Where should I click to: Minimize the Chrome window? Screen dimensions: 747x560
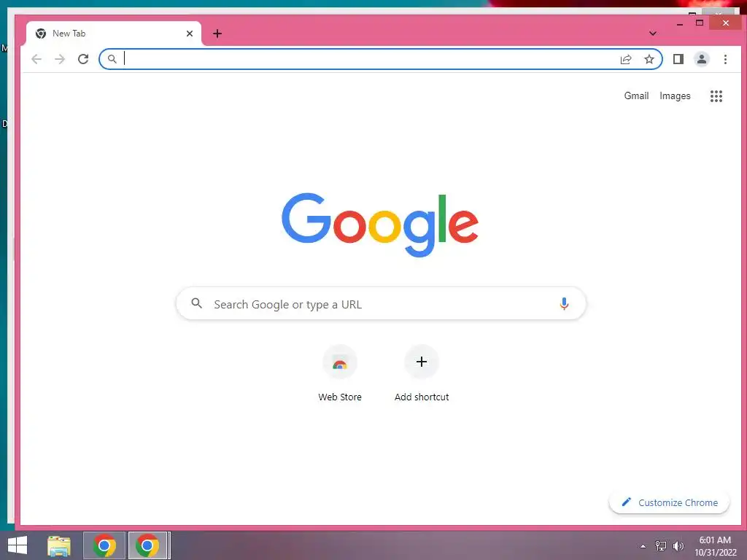pyautogui.click(x=680, y=23)
